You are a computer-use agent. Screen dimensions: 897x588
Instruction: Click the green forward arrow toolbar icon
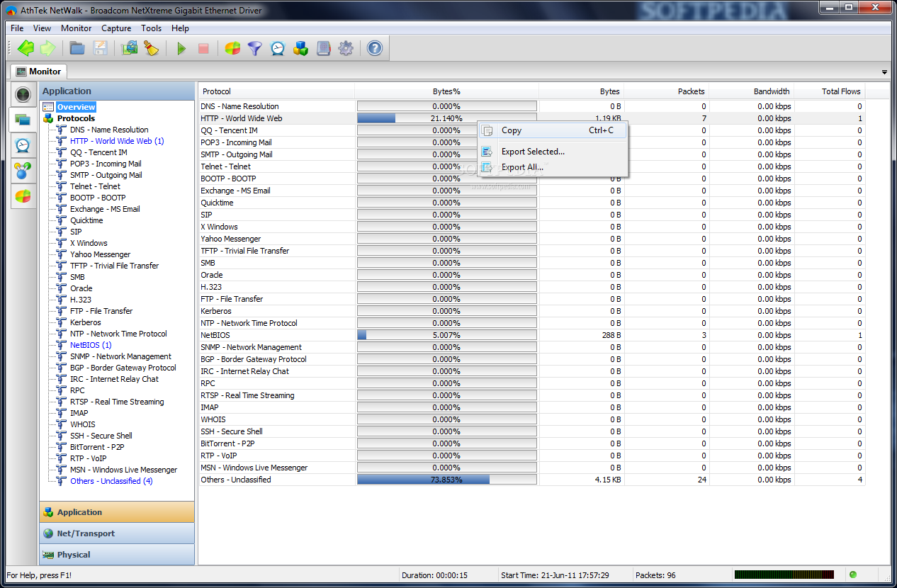(x=47, y=48)
